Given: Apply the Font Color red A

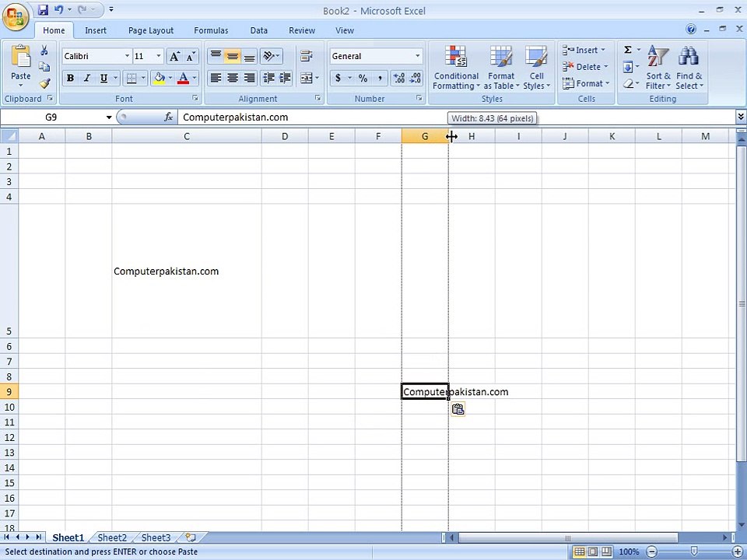Looking at the screenshot, I should pos(183,78).
